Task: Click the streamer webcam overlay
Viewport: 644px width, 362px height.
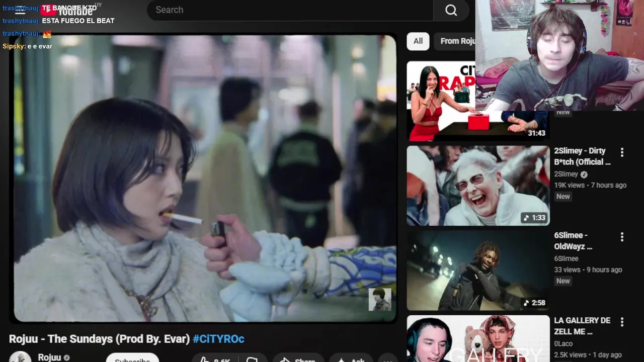Action: point(559,55)
